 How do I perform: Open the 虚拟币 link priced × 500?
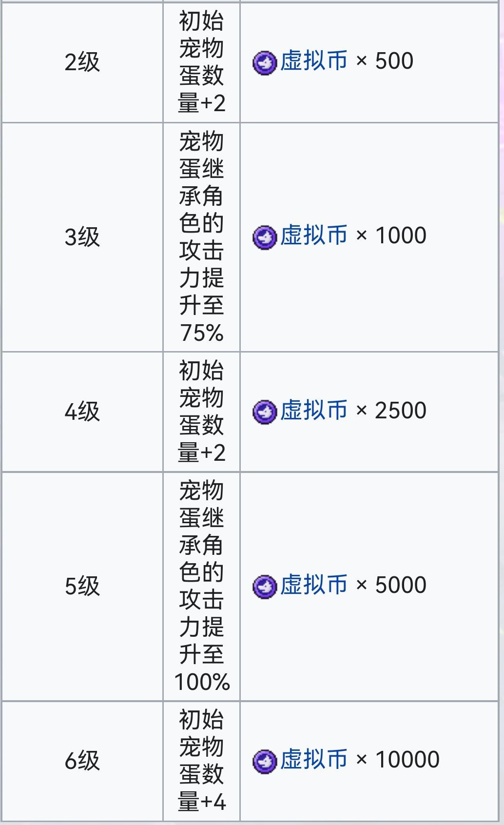[313, 61]
